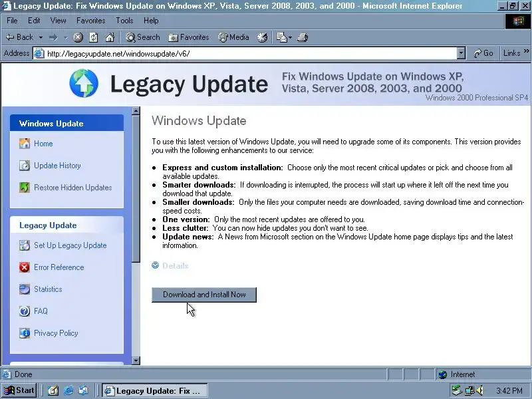This screenshot has height=399, width=532.
Task: Open the Home link in sidebar
Action: (43, 144)
